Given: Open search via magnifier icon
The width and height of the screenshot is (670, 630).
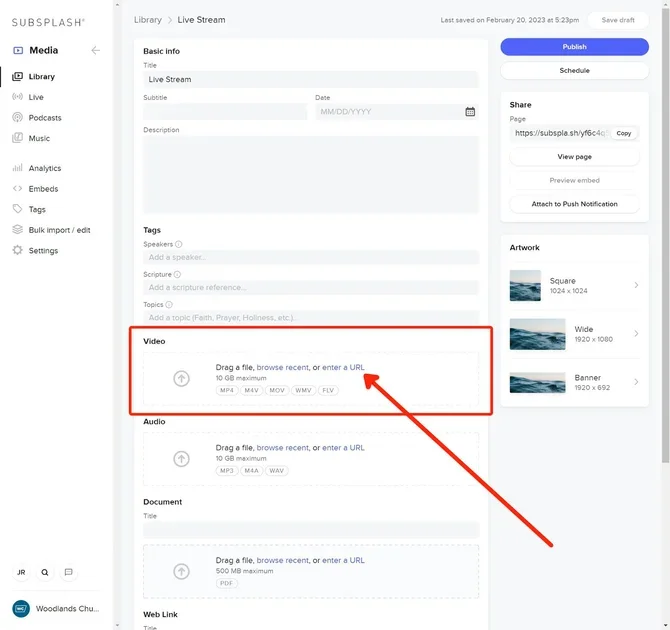Looking at the screenshot, I should pyautogui.click(x=45, y=572).
